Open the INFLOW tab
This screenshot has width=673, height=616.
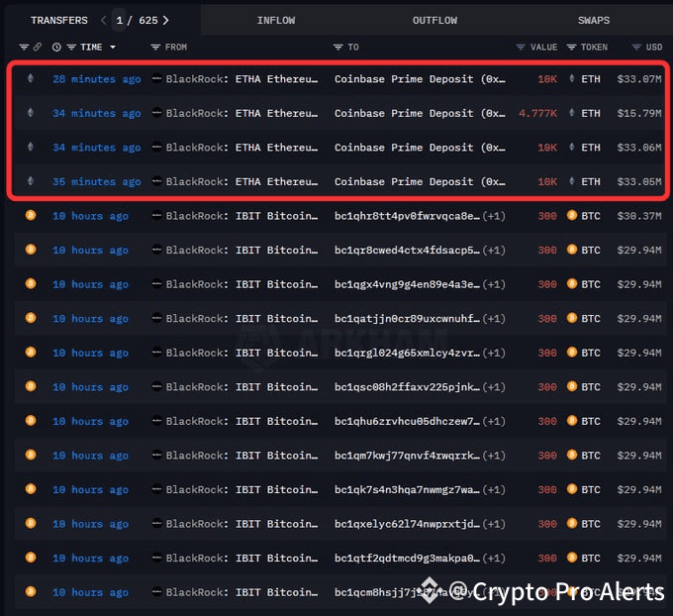[x=276, y=20]
